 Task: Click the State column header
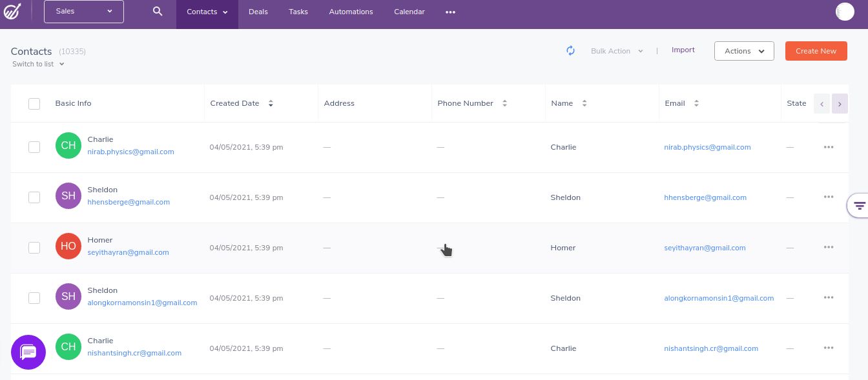click(796, 103)
